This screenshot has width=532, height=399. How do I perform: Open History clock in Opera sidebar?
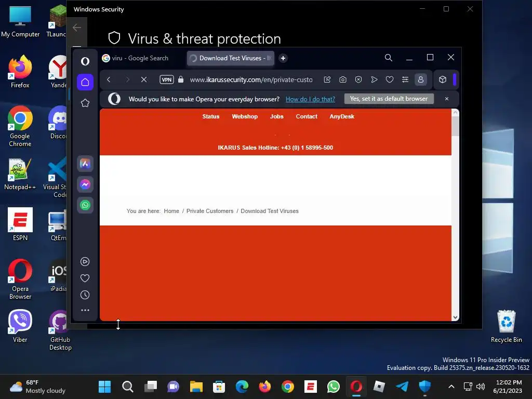(85, 295)
